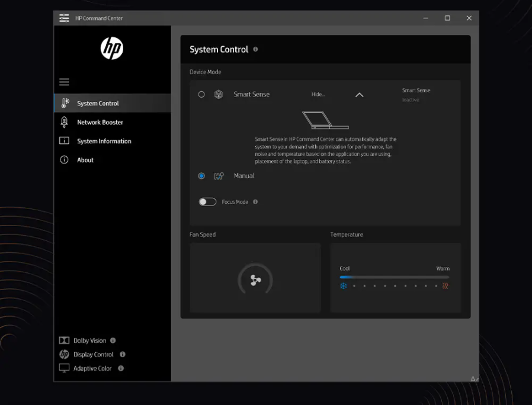Open Display Control from bottom sidebar

[x=93, y=355]
